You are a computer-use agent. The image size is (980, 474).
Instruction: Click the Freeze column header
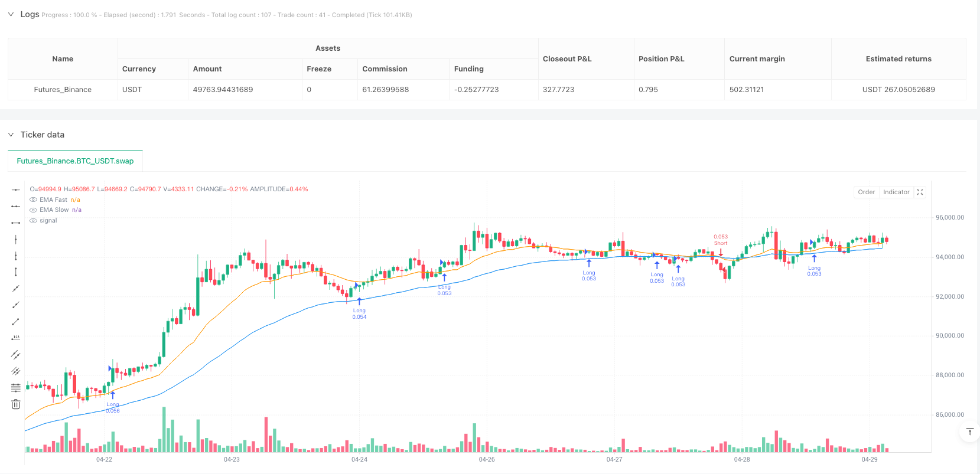(330, 69)
